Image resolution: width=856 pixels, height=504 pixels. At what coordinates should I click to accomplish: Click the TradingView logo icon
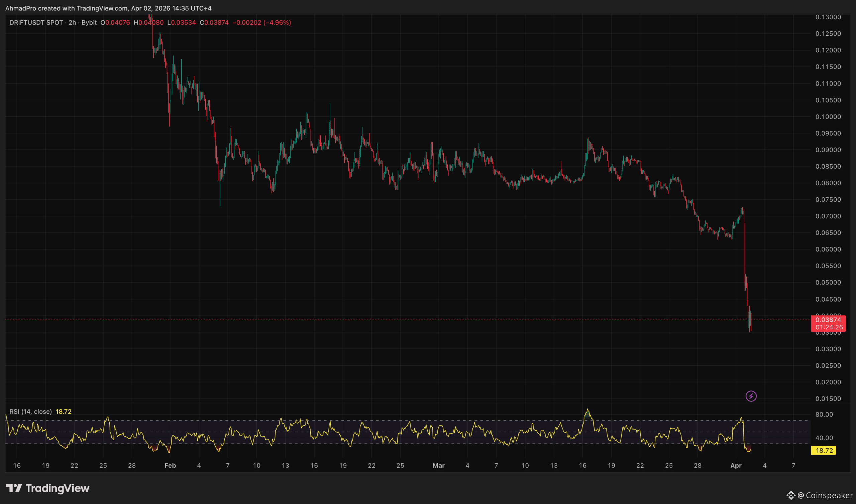14,488
